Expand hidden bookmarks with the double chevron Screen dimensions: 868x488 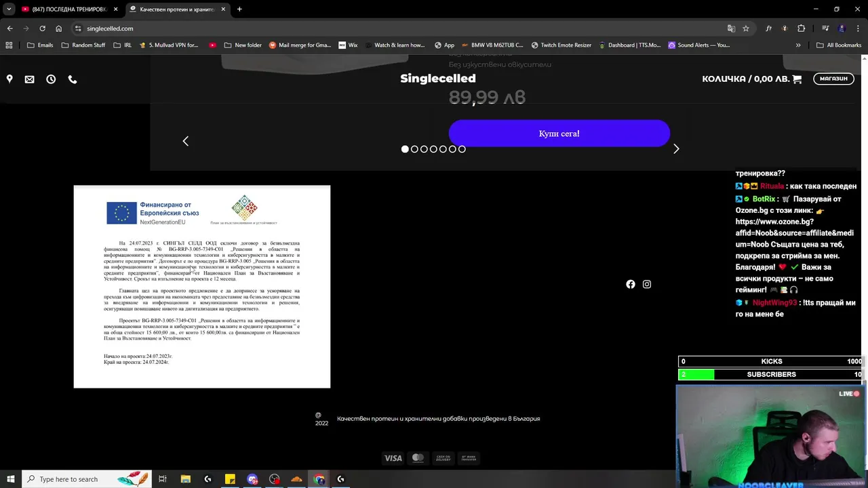coord(798,45)
